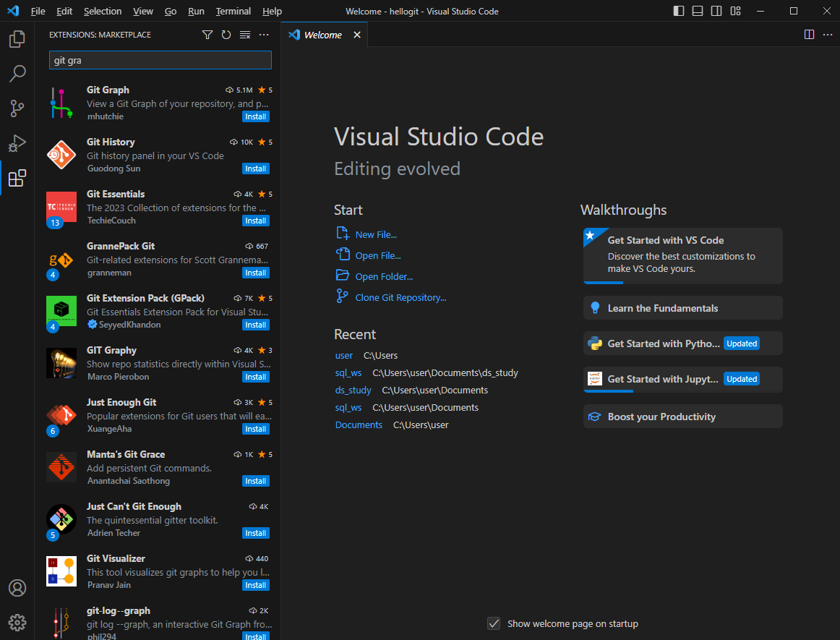
Task: Close the Welcome tab
Action: [357, 35]
